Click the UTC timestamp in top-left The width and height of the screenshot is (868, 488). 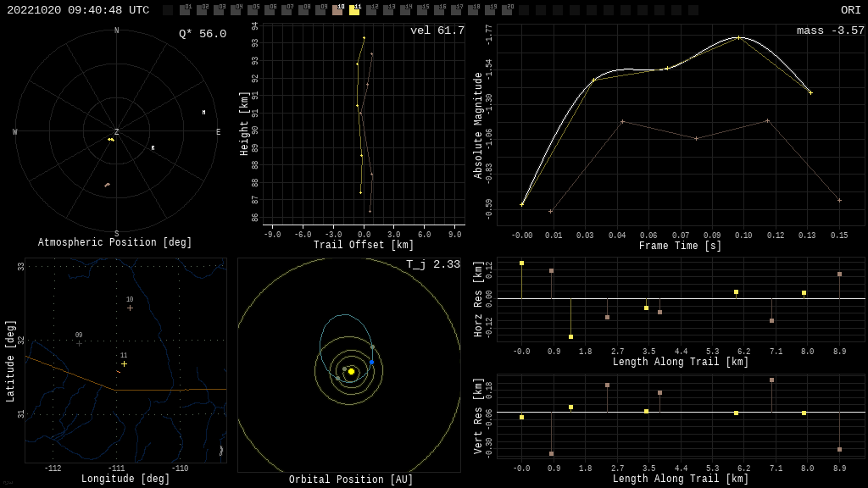[x=78, y=10]
